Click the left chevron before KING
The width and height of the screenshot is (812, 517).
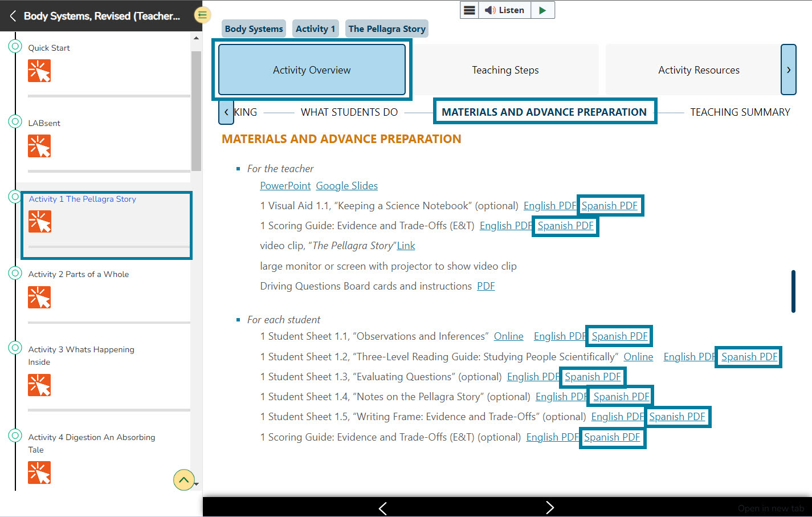click(x=226, y=112)
